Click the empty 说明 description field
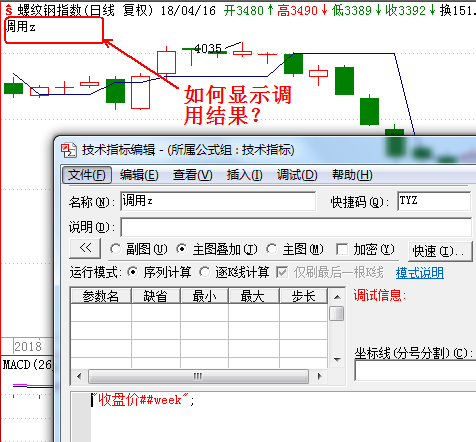This screenshot has height=442, width=476. tap(296, 227)
